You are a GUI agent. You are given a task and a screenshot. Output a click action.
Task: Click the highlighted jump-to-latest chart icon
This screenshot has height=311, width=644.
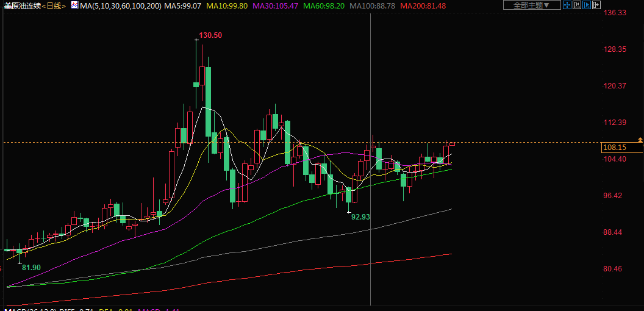[x=587, y=5]
